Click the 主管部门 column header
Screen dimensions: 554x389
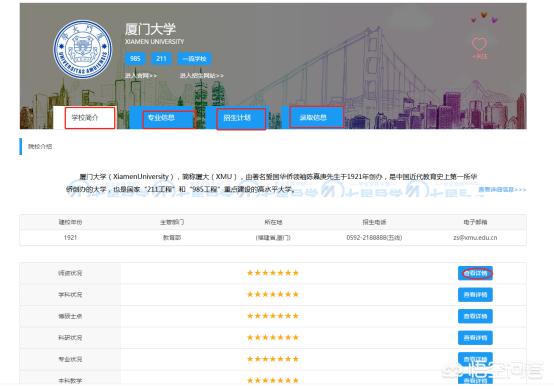[x=172, y=222]
